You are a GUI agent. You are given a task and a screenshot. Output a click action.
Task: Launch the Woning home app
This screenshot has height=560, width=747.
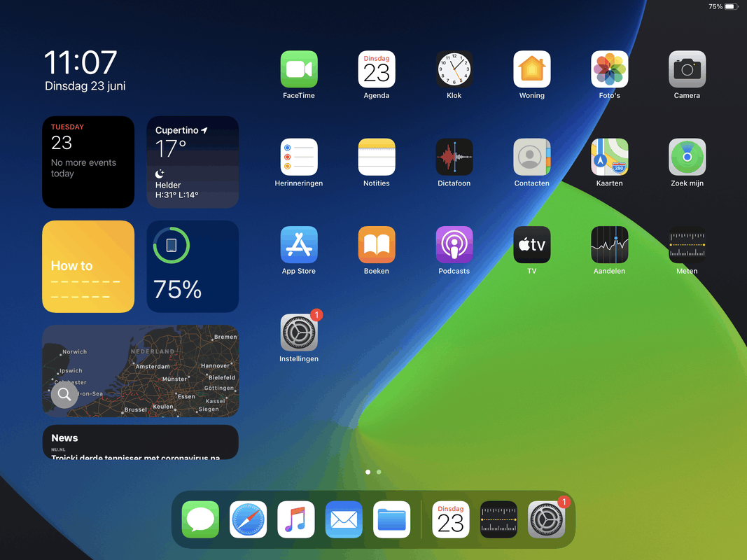pyautogui.click(x=531, y=69)
